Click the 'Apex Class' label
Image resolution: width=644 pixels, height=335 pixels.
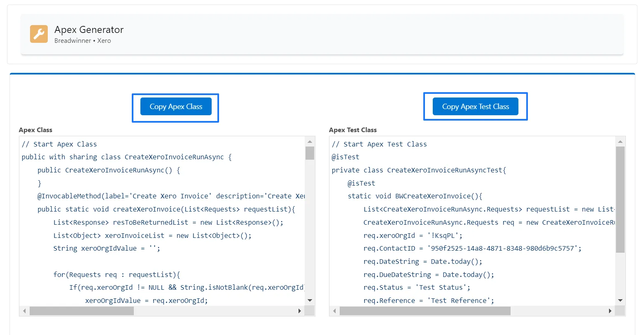35,130
